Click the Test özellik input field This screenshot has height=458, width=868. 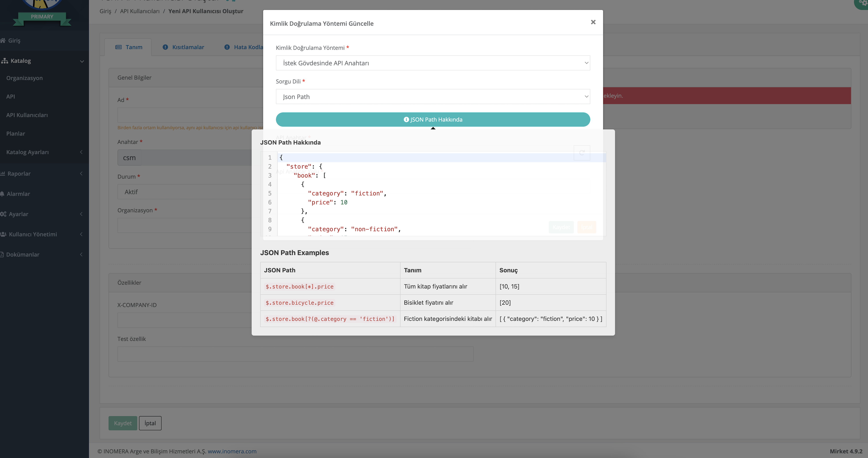point(295,354)
